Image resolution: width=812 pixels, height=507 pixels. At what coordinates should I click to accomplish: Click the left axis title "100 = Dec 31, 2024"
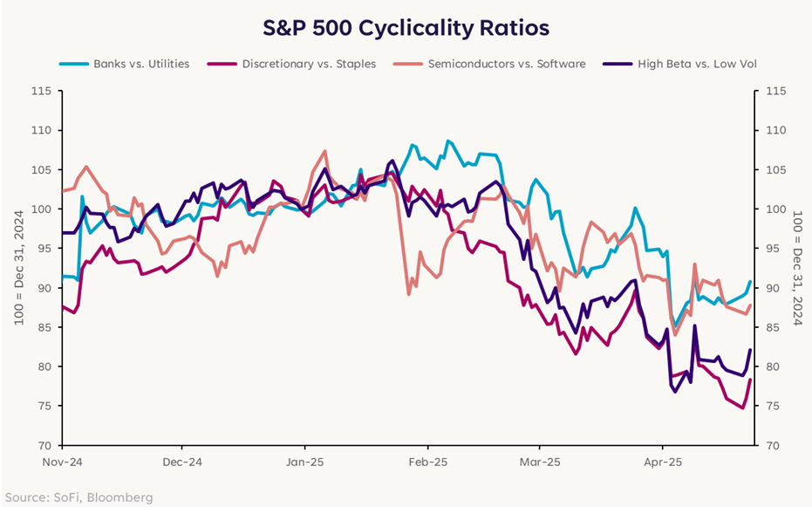click(x=18, y=268)
